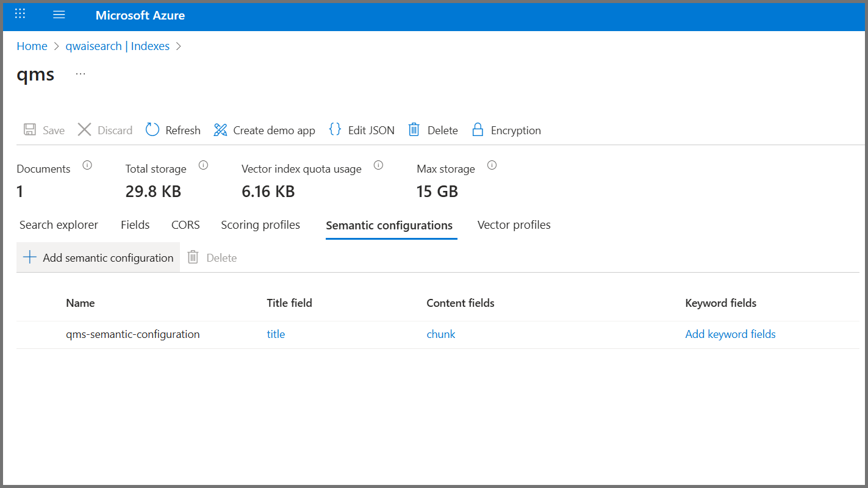Open the ellipsis menu beside qms
The height and width of the screenshot is (488, 868).
[x=81, y=74]
